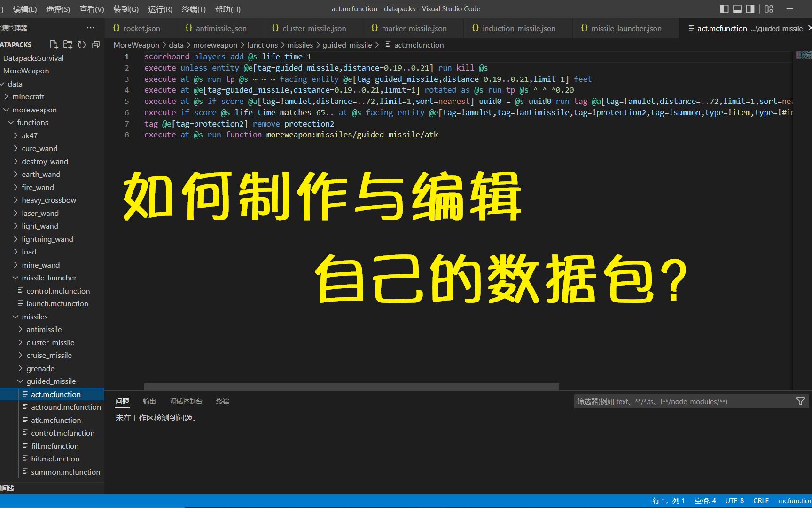Click guided_missile in the breadcrumb path
The height and width of the screenshot is (508, 812).
(347, 45)
